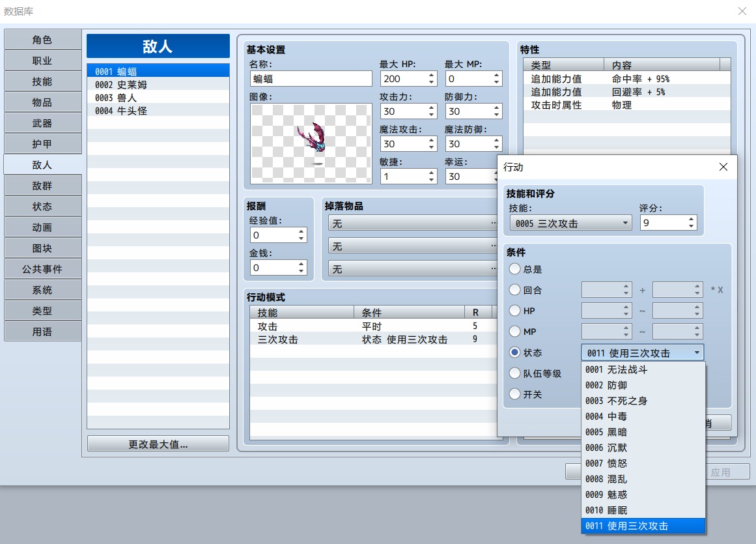Increase the 金钱 value with up arrow
Image resolution: width=756 pixels, height=544 pixels.
[301, 265]
